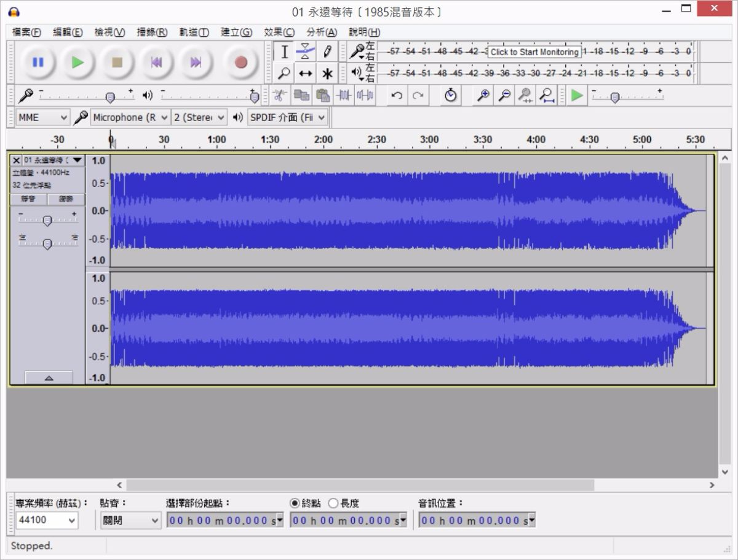Click the audio position time field
738x560 pixels.
[477, 521]
